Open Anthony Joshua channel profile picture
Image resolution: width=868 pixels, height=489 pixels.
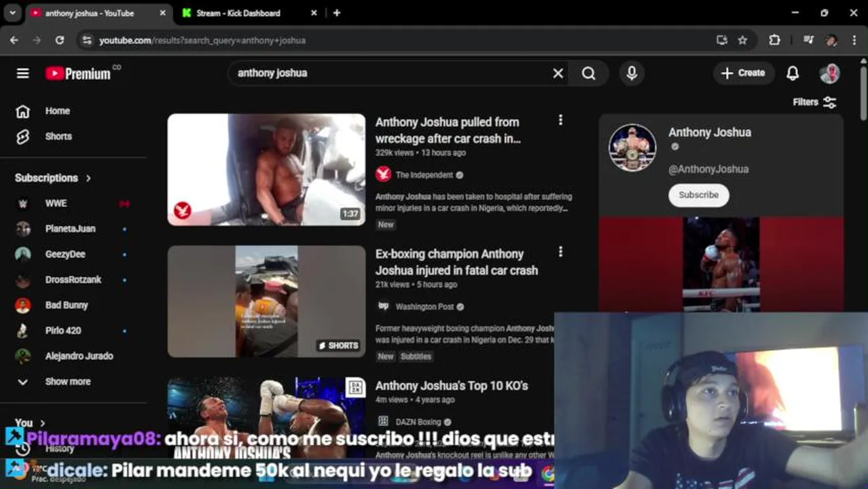[x=632, y=147]
